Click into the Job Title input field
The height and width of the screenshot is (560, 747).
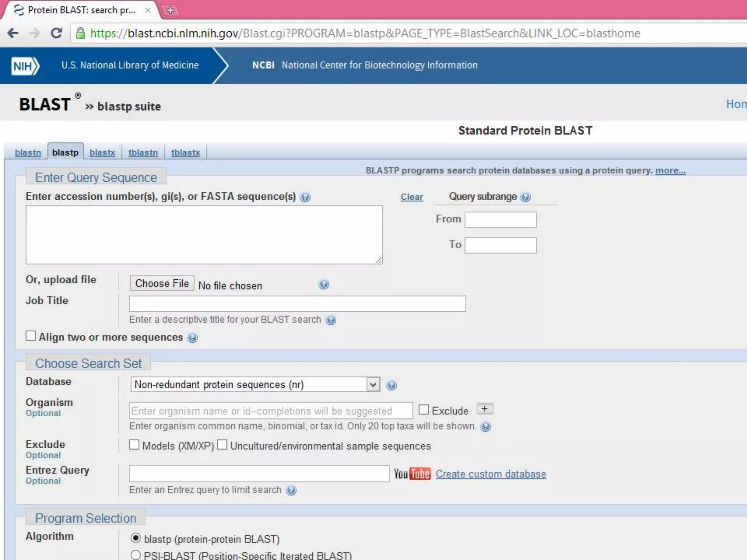tap(297, 304)
